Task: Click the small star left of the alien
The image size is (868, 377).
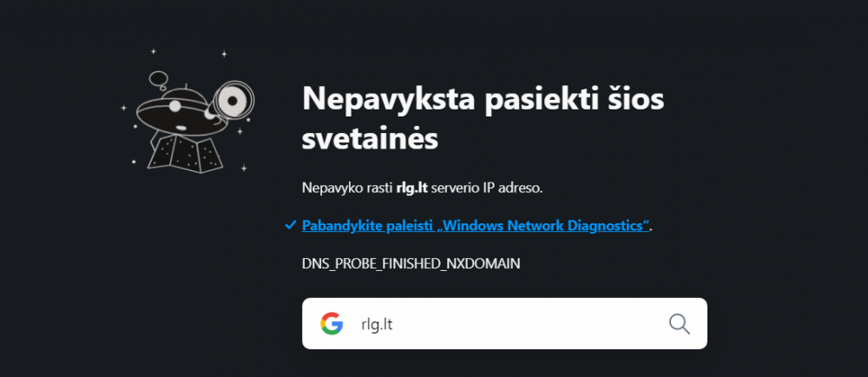Action: pos(123,108)
